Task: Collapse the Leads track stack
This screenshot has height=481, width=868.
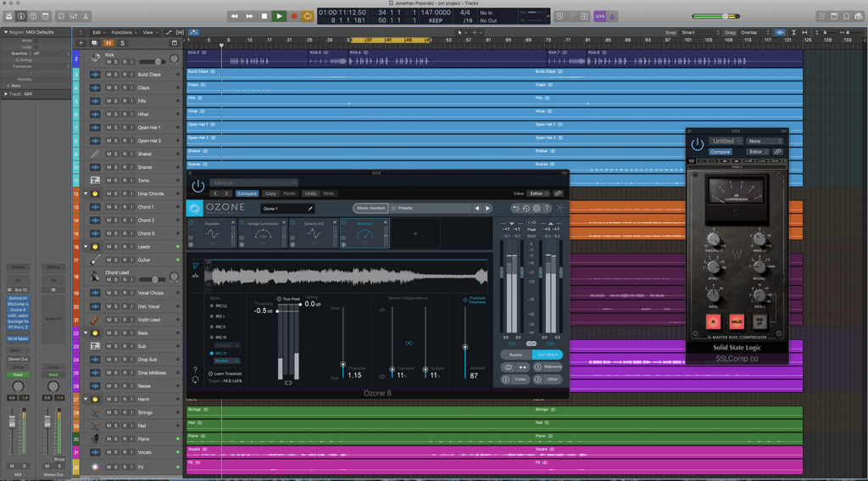Action: pos(86,247)
